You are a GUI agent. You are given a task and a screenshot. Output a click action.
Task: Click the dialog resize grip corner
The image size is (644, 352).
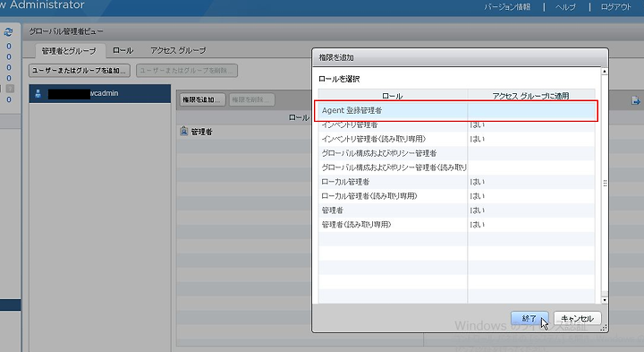(x=604, y=328)
